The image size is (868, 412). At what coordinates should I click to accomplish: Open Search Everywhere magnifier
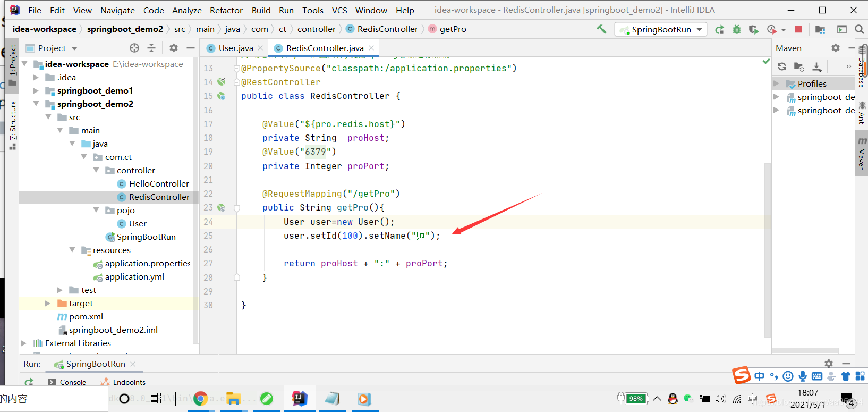[859, 29]
